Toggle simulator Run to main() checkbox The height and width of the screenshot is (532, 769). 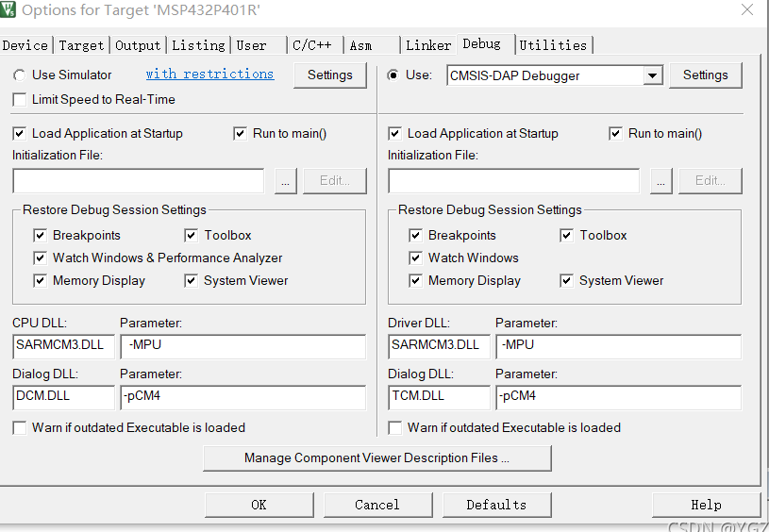[241, 133]
